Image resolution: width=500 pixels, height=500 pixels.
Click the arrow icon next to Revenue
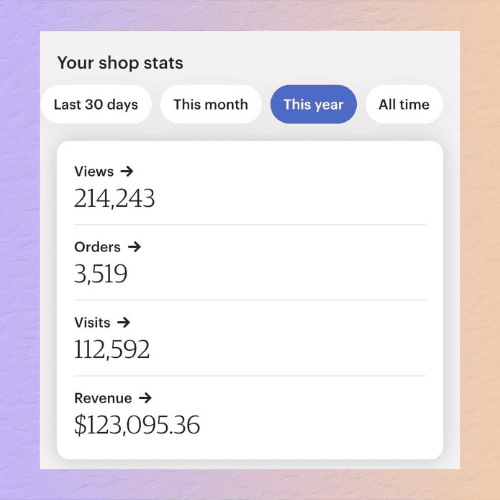click(145, 398)
